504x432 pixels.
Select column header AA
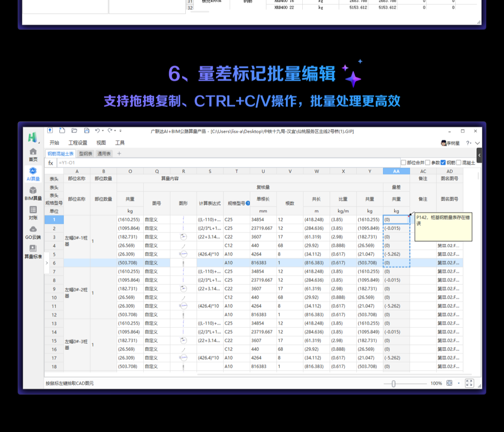pos(396,171)
